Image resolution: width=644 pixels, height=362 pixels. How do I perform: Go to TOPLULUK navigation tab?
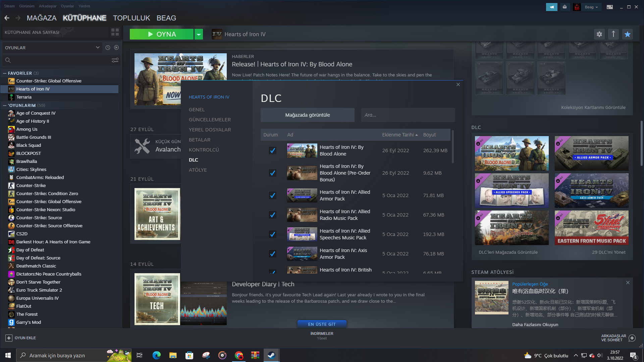(131, 18)
